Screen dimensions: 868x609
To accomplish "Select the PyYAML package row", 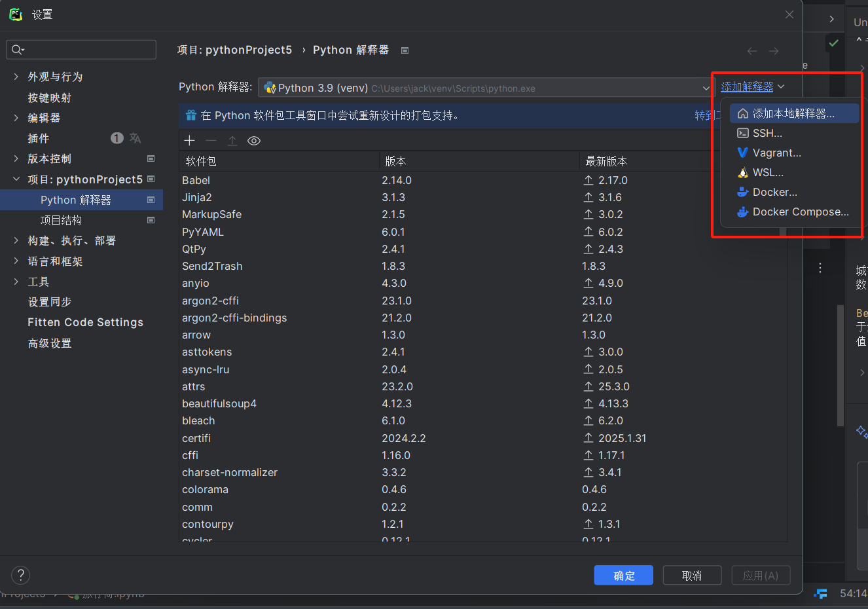I will 483,232.
